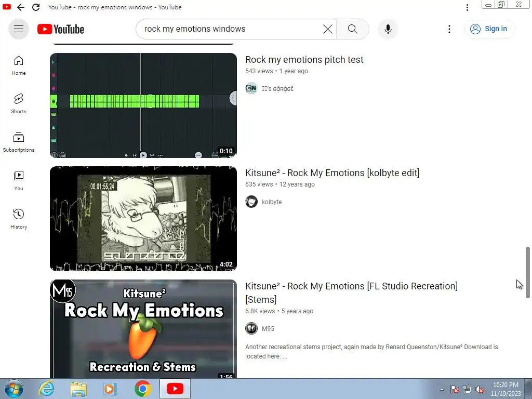Open 'Rock My Emotions [FL Studio Recreation]' title
The height and width of the screenshot is (399, 532).
pyautogui.click(x=352, y=293)
